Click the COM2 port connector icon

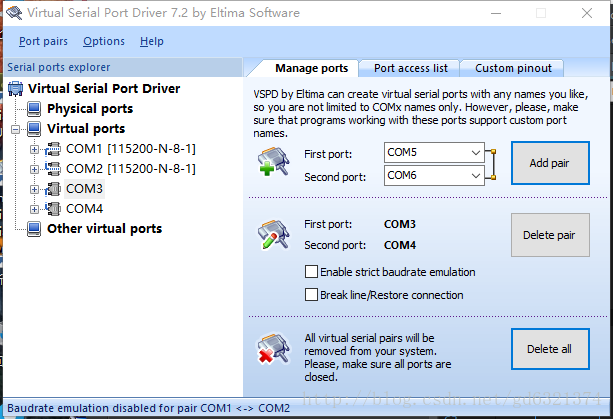point(53,169)
